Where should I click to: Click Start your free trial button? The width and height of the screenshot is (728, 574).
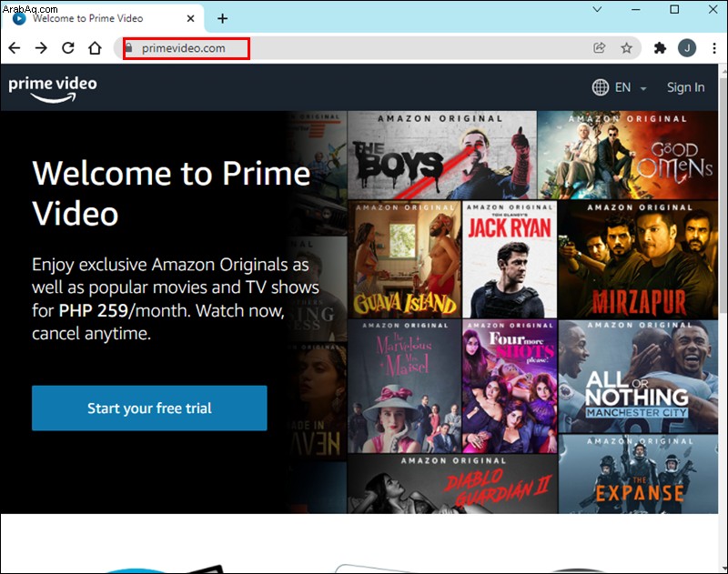point(149,408)
